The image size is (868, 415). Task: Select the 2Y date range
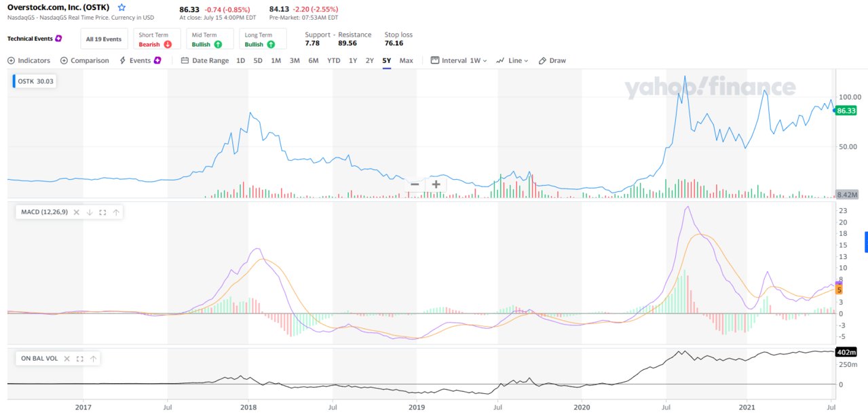tap(370, 60)
